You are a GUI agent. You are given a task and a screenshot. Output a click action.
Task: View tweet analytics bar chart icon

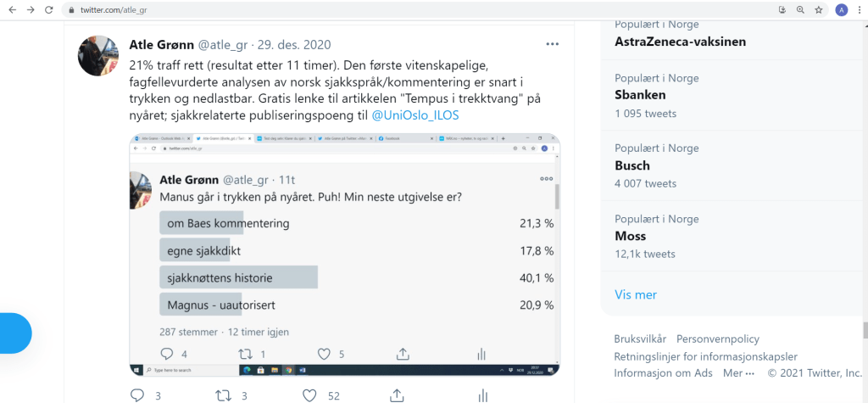[482, 395]
